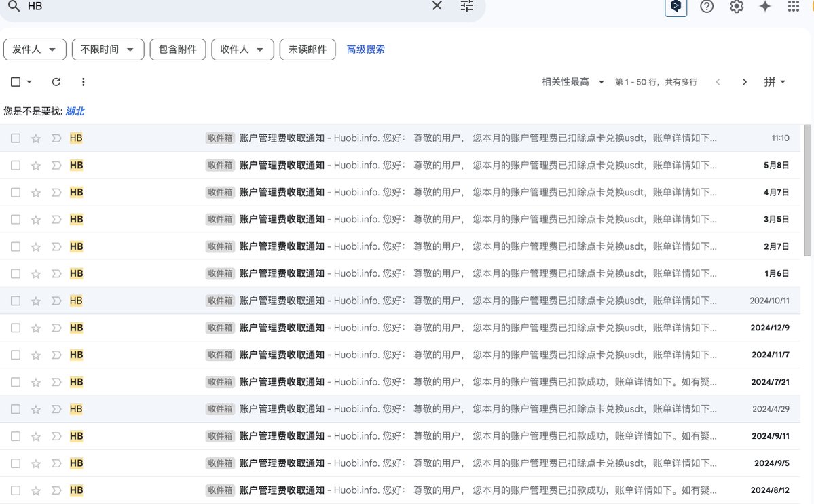Open the Google apps grid
Image resolution: width=814 pixels, height=504 pixels.
coord(793,6)
